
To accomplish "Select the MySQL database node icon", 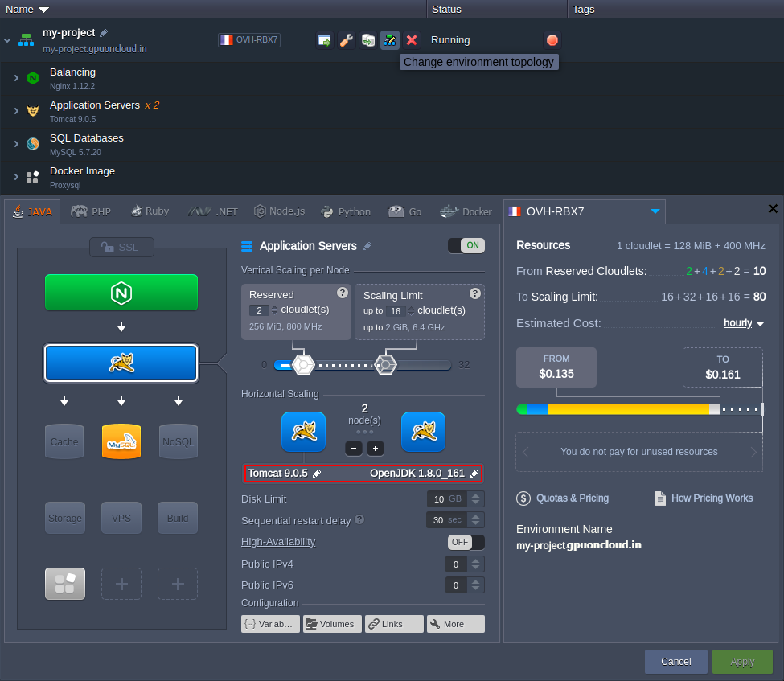I will pyautogui.click(x=121, y=441).
